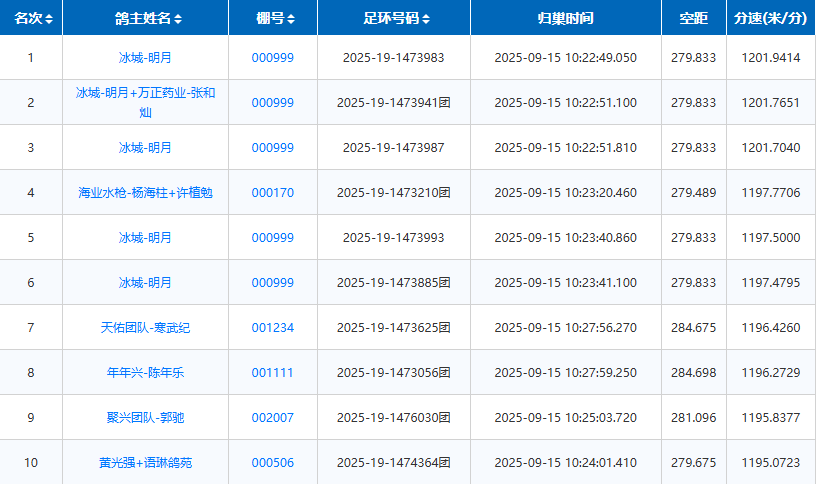Open the 冰城-明月+万正药业-张和灿 owner link
Screen dimensions: 816x484
145,102
